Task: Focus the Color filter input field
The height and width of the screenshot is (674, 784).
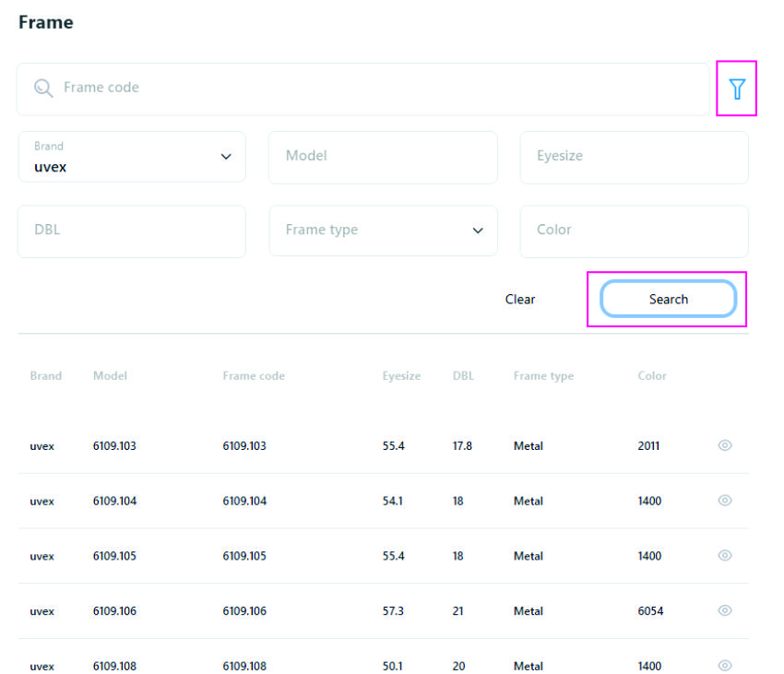Action: point(634,231)
